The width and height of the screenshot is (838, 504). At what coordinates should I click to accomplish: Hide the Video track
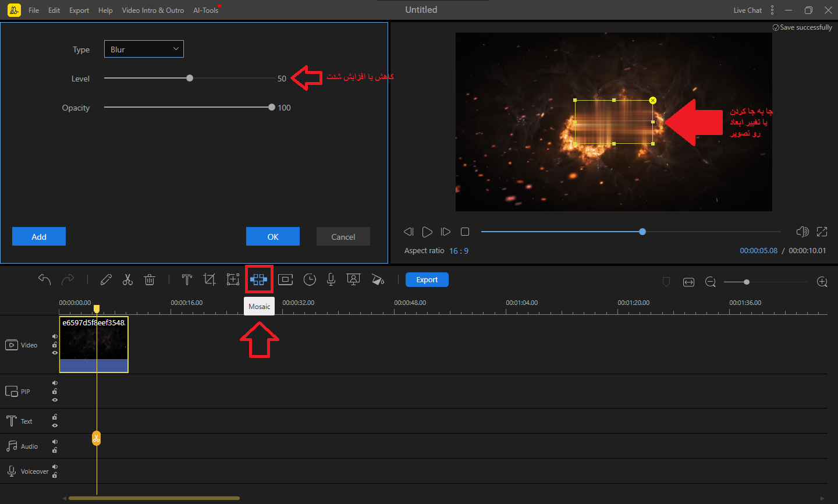(55, 353)
